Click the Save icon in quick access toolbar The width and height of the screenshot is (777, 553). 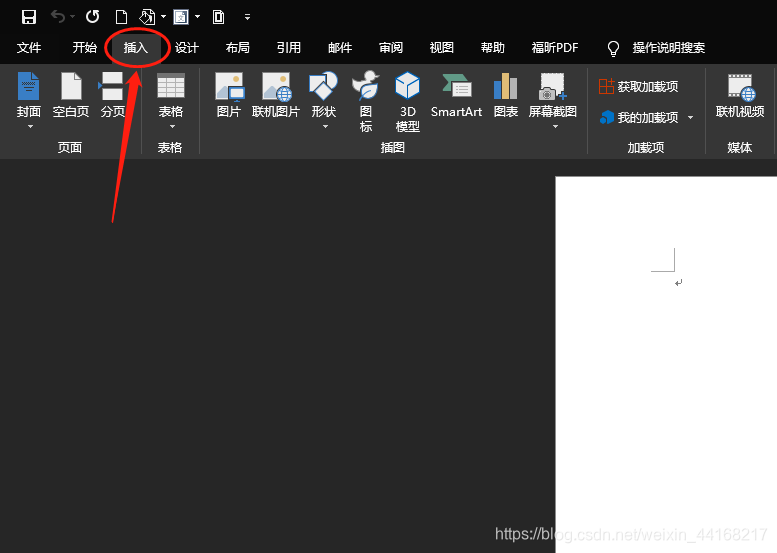tap(29, 17)
